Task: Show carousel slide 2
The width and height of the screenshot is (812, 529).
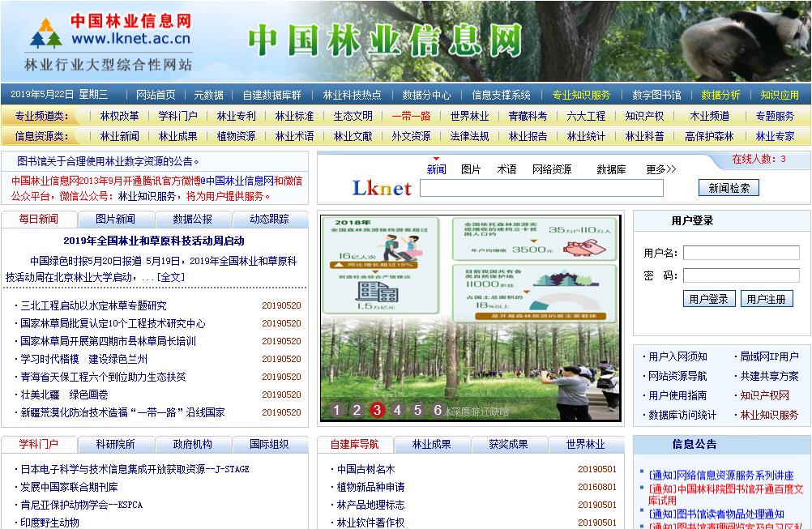Action: (x=357, y=410)
